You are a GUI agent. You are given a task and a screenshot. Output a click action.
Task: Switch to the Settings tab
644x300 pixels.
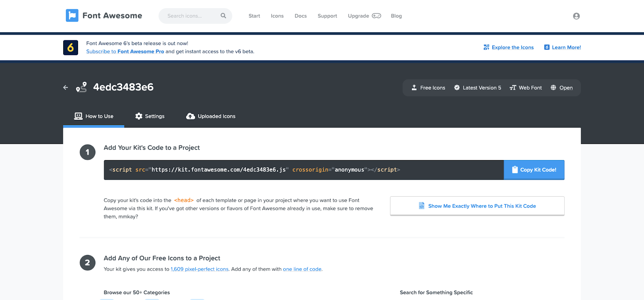[150, 116]
